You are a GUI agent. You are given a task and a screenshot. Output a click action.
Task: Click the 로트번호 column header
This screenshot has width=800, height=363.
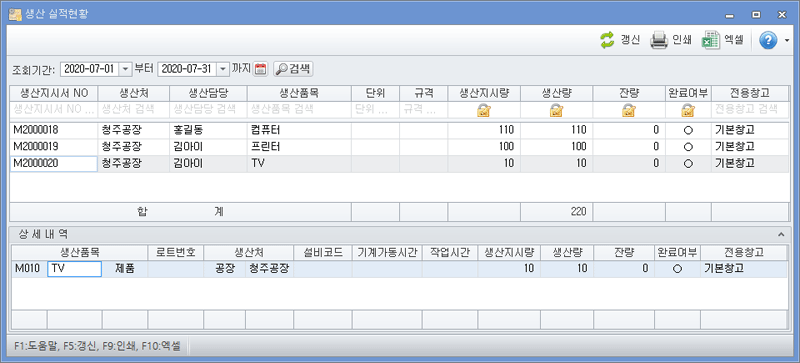click(176, 253)
